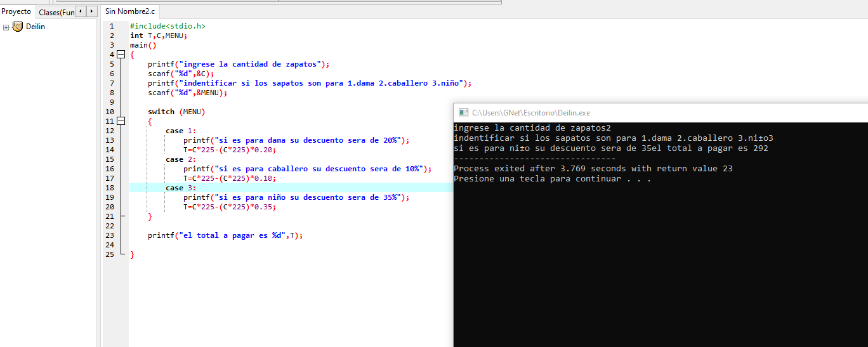This screenshot has width=868, height=347.
Task: Click the line ending in *0.20;
Action: tap(230, 150)
